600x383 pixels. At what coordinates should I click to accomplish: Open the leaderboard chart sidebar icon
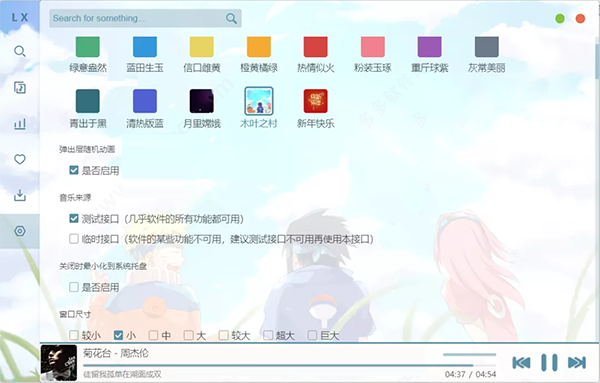click(x=20, y=124)
